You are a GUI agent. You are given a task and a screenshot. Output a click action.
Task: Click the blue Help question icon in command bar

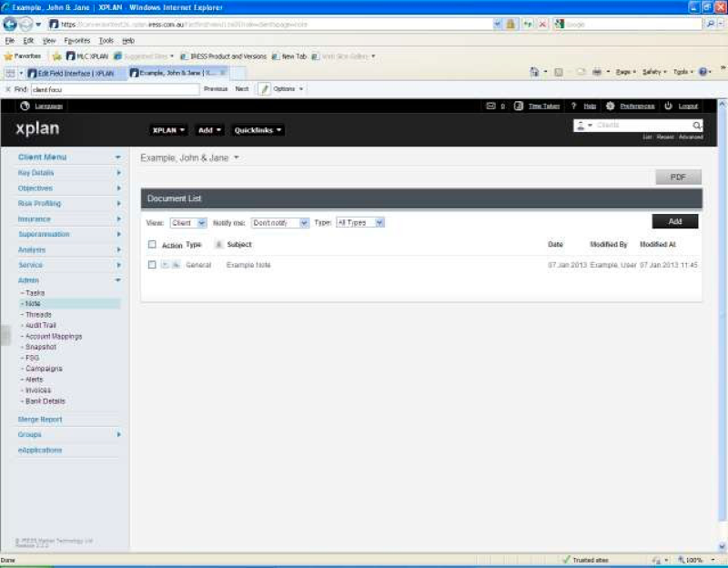(703, 72)
